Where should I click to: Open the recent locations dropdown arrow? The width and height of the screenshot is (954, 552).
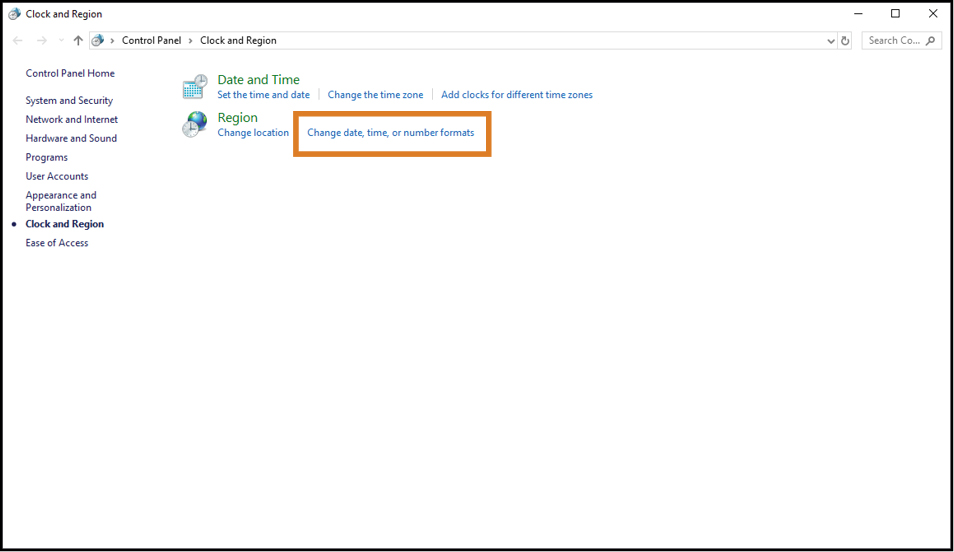[x=61, y=41]
